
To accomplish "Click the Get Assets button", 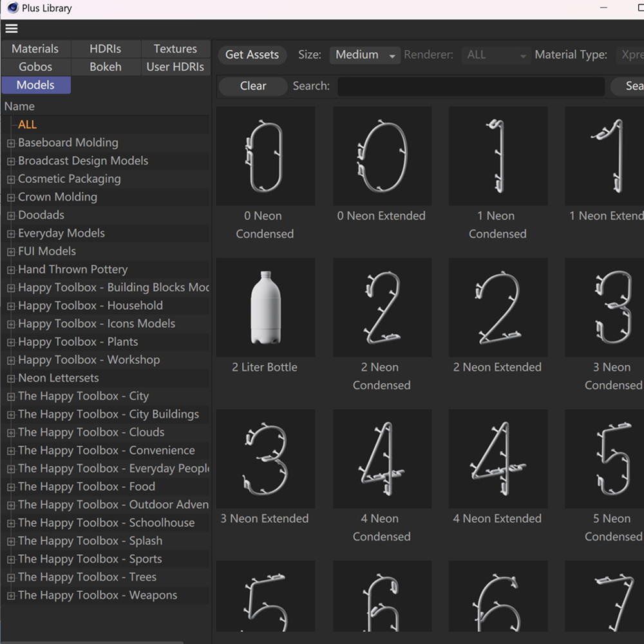I will [252, 55].
